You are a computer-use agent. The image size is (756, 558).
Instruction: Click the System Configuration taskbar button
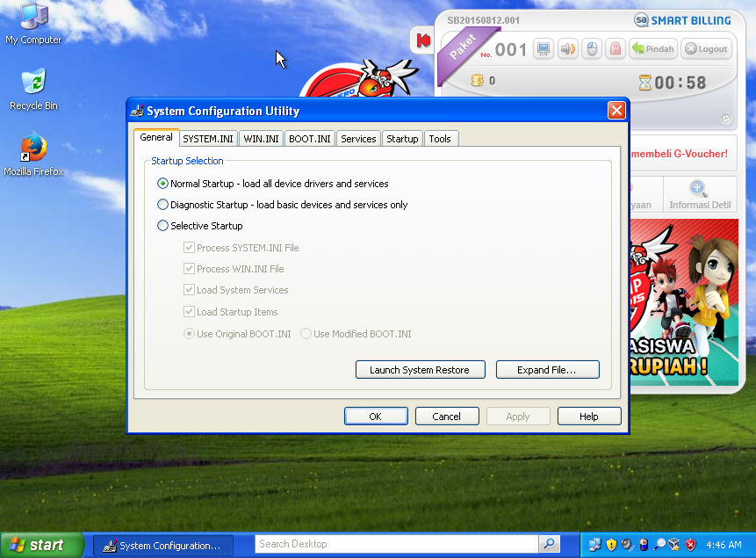tap(163, 546)
